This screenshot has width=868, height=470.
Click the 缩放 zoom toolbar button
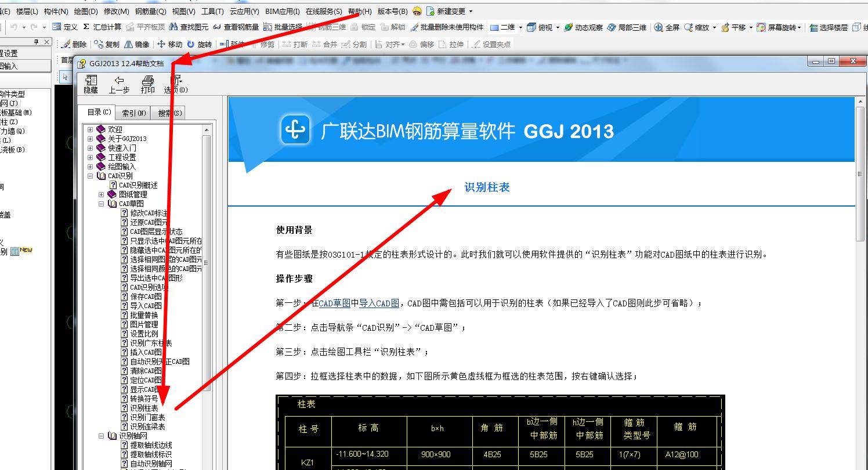(x=696, y=27)
